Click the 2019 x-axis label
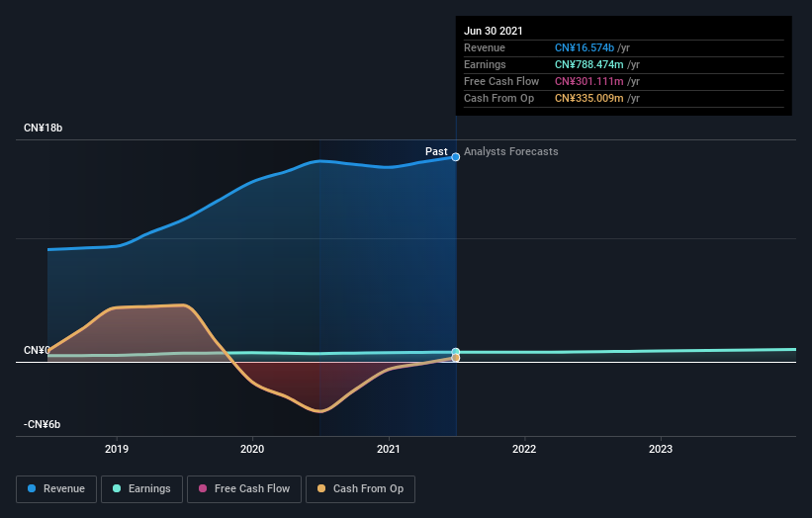 117,449
